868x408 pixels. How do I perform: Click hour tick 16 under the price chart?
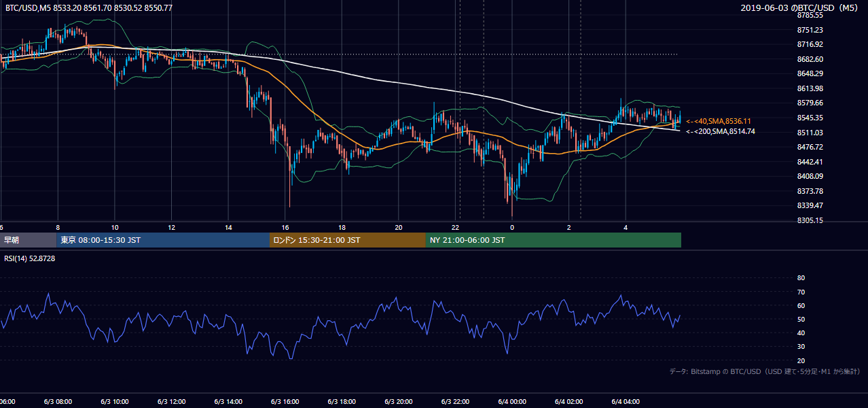pyautogui.click(x=285, y=227)
